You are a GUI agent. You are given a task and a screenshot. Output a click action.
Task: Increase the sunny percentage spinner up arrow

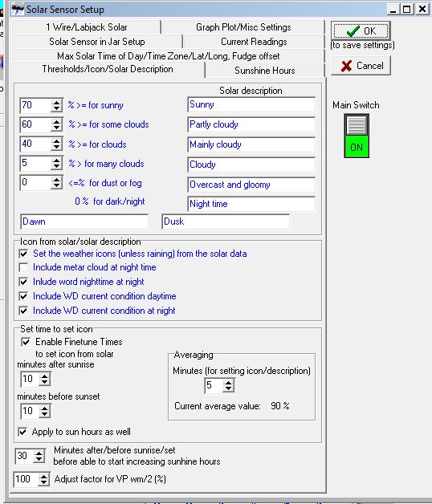point(57,103)
